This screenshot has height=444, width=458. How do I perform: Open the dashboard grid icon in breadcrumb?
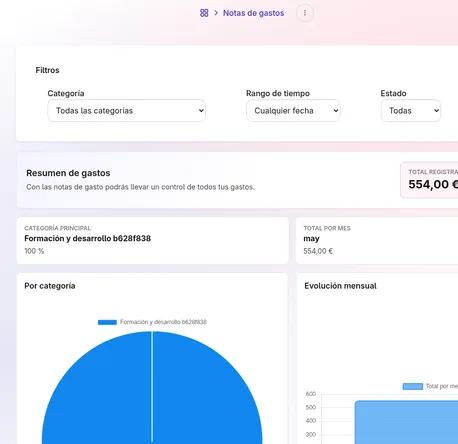click(204, 13)
